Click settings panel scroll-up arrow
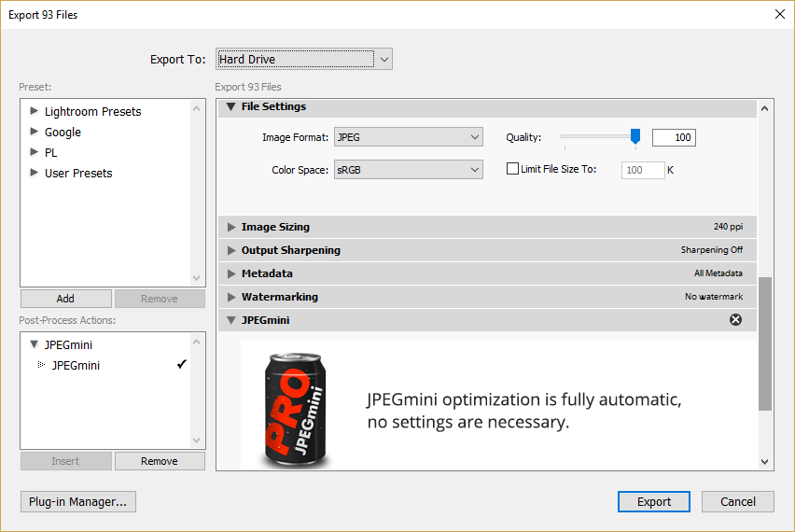Screen dimensions: 795x532 pyautogui.click(x=765, y=108)
